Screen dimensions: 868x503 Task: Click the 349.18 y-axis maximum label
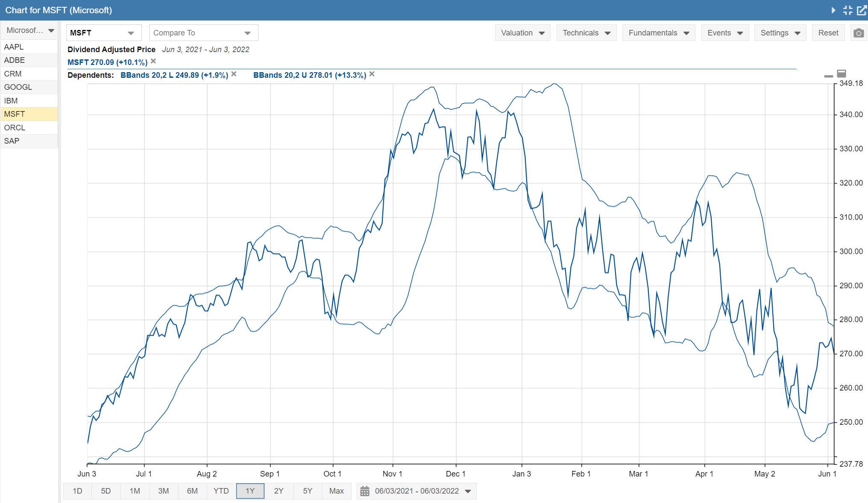point(851,83)
